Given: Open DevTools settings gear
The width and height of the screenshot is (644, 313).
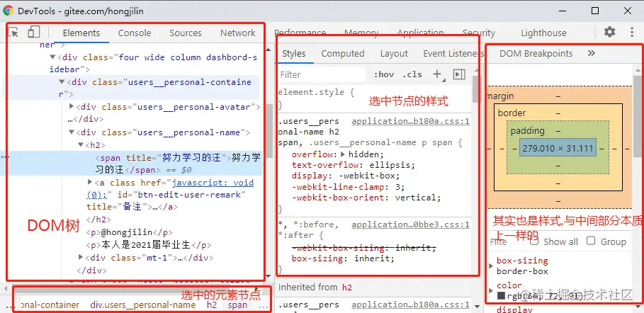Looking at the screenshot, I should pyautogui.click(x=609, y=32).
